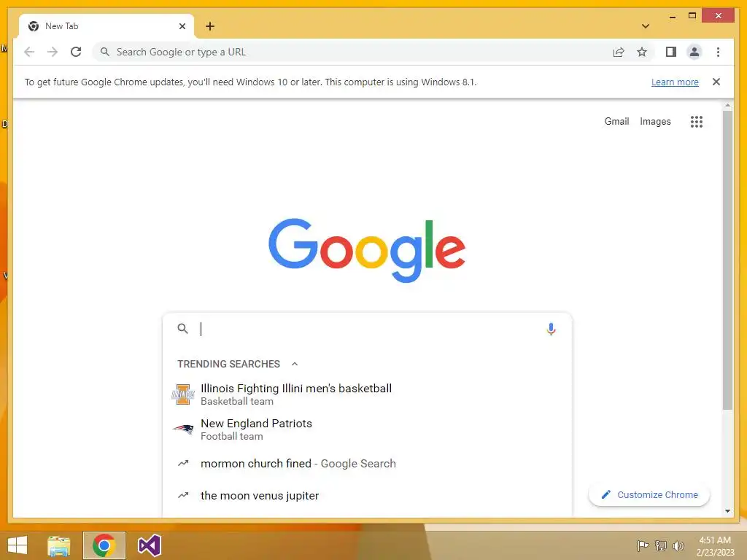Open the profile avatar icon

694,52
